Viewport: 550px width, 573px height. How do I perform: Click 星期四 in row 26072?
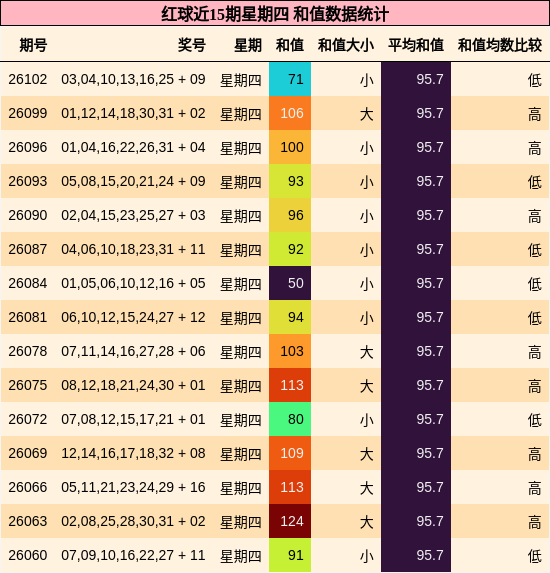(241, 420)
